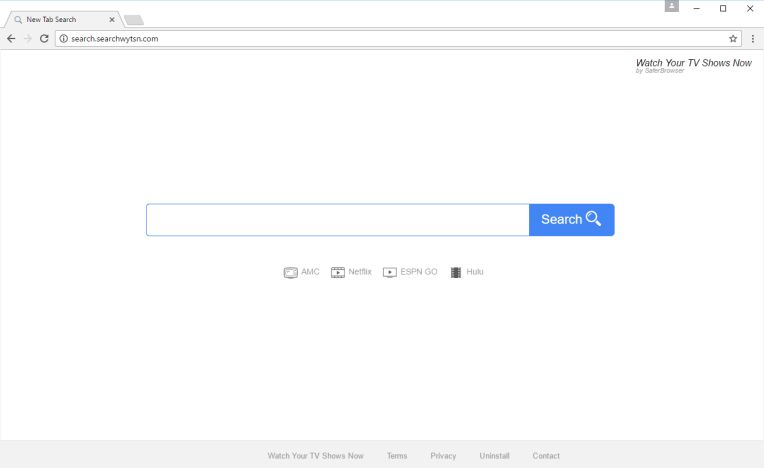Minimize the browser window
Screen dimensions: 764x468
click(x=697, y=8)
